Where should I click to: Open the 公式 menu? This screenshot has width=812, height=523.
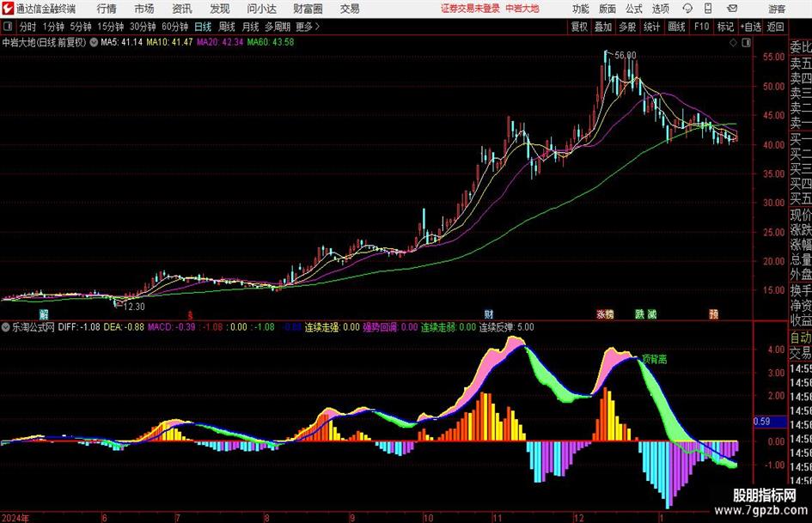coord(634,9)
